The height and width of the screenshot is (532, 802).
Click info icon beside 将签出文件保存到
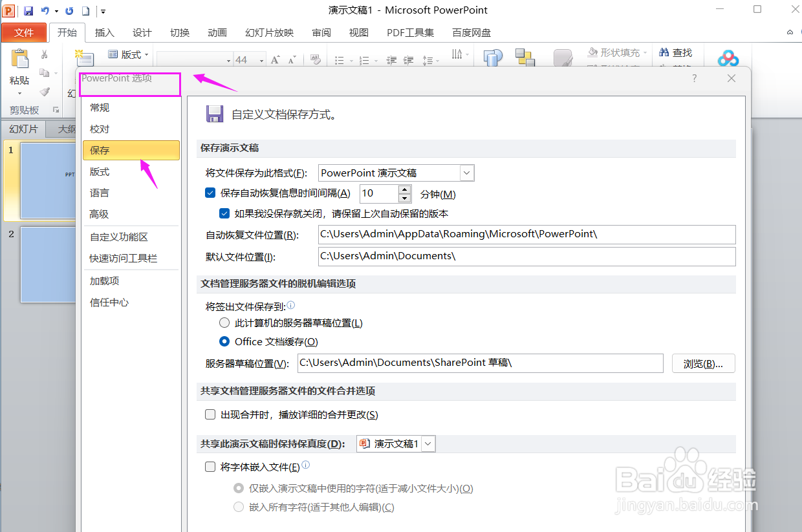point(291,305)
